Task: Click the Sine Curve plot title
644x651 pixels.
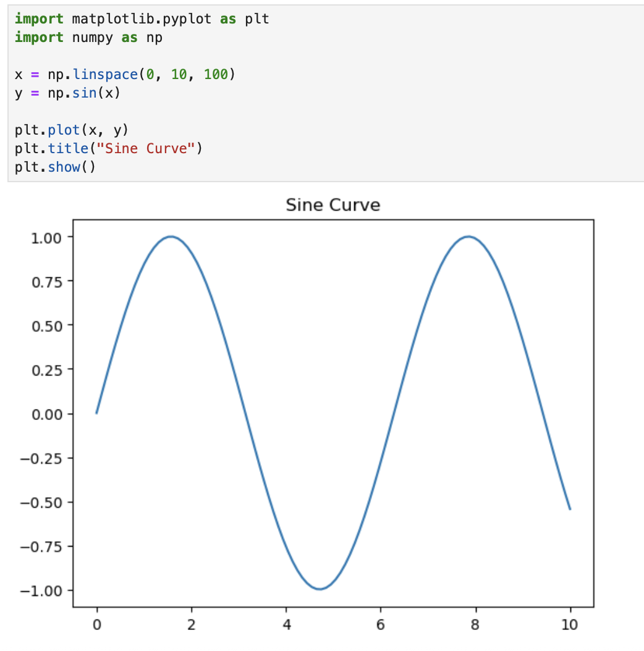Action: click(x=333, y=205)
